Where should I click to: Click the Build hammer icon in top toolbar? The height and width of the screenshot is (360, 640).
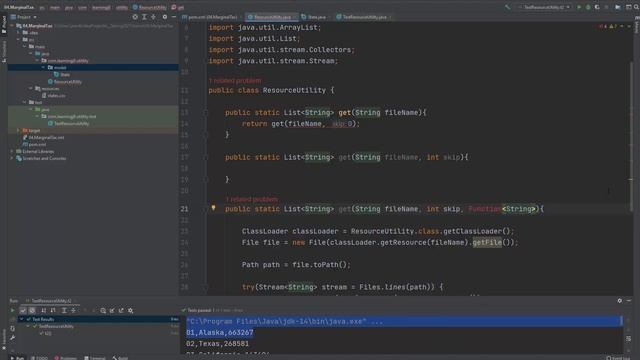[x=507, y=7]
